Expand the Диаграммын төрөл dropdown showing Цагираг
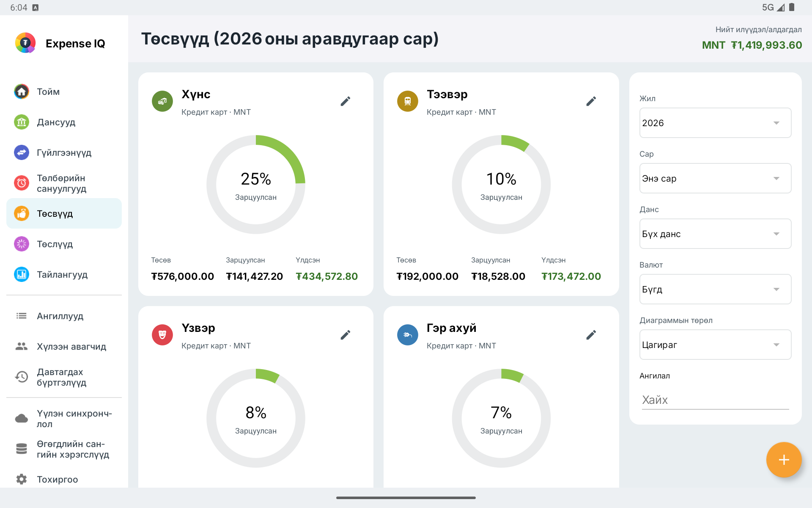The height and width of the screenshot is (508, 812). (715, 345)
